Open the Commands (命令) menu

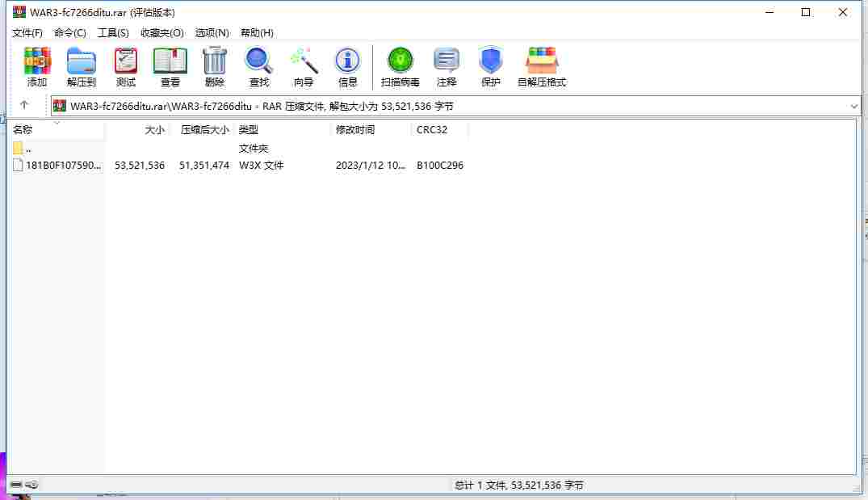point(69,32)
